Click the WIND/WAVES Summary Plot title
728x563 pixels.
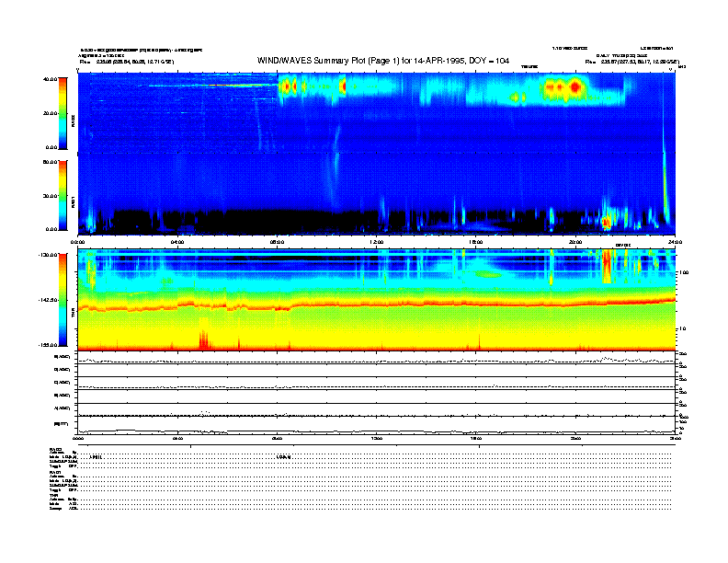tap(383, 61)
